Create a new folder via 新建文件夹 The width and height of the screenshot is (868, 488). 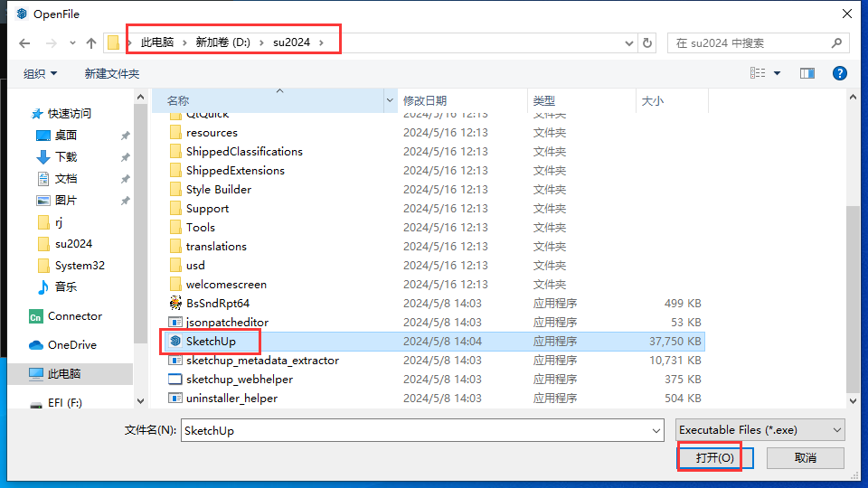click(111, 73)
